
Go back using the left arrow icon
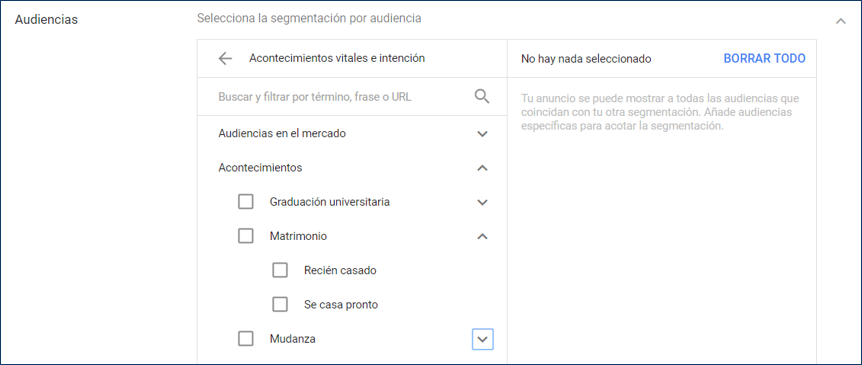click(225, 58)
